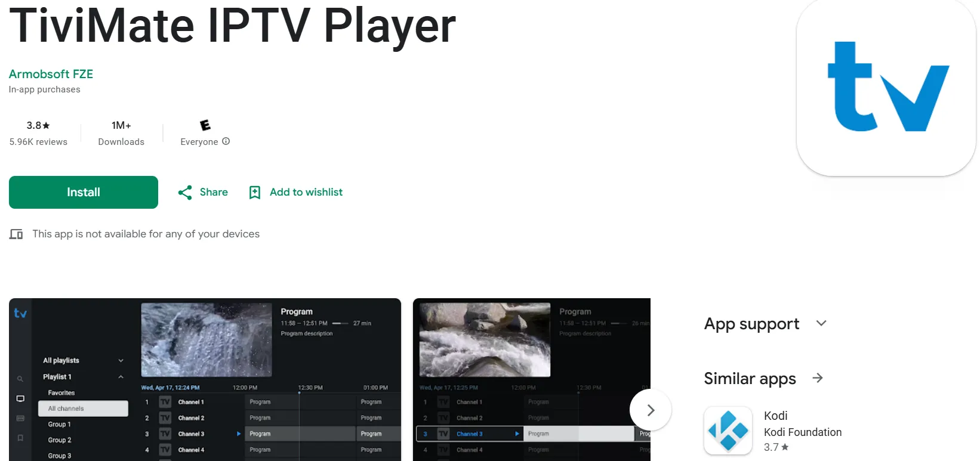Click the Share icon
980x461 pixels.
(x=185, y=193)
